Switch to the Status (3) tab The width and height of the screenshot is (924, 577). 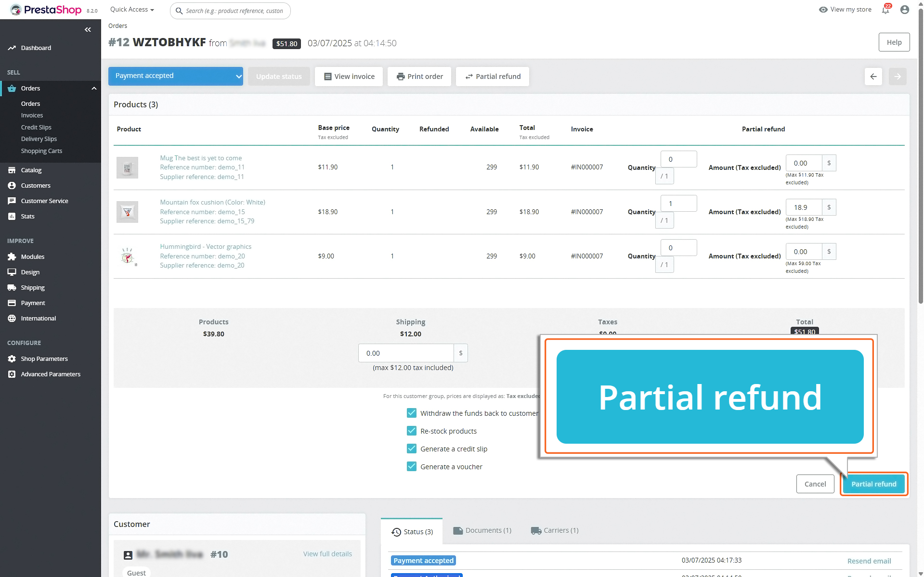click(412, 531)
